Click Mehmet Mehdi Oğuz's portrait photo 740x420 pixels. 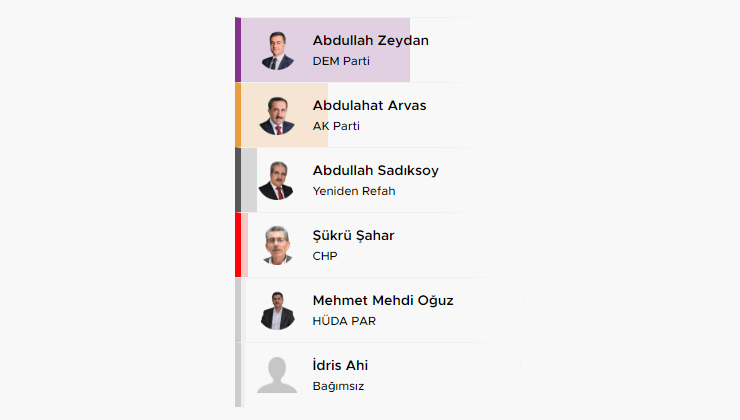pos(277,310)
